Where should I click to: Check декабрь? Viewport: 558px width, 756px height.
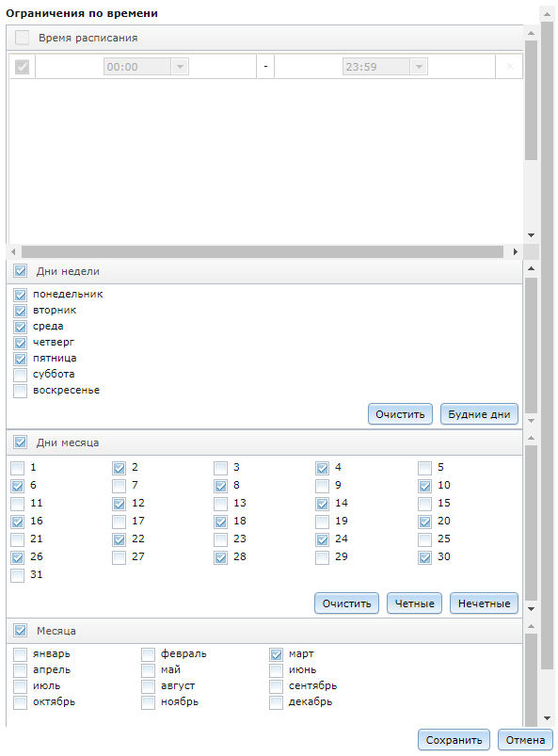pyautogui.click(x=276, y=702)
